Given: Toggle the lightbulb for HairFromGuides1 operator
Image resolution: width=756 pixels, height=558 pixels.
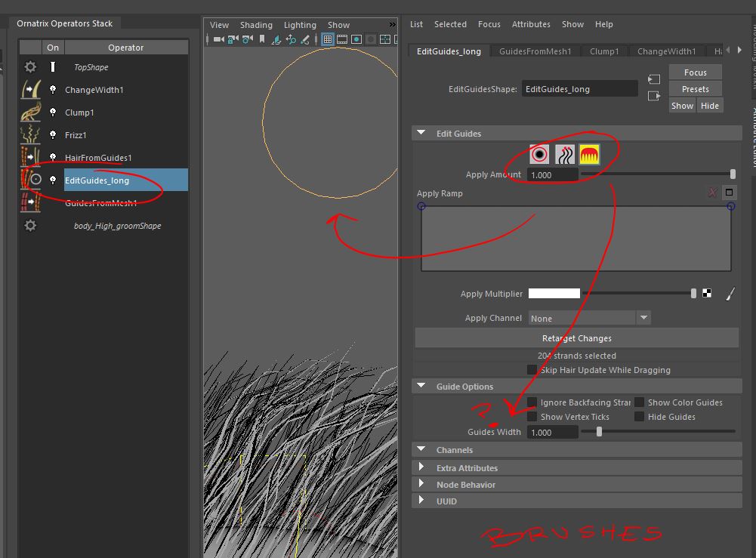Looking at the screenshot, I should (x=53, y=158).
